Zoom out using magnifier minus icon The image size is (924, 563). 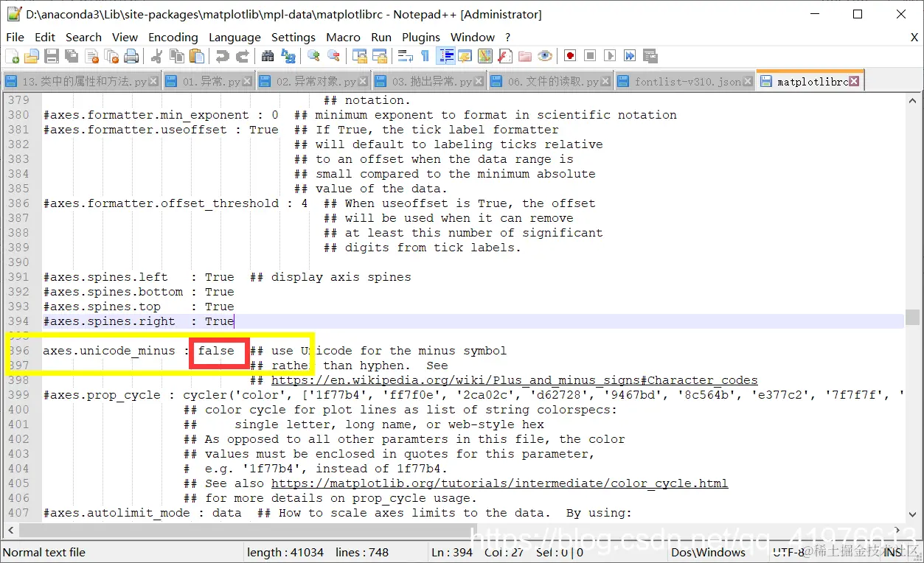tap(334, 56)
